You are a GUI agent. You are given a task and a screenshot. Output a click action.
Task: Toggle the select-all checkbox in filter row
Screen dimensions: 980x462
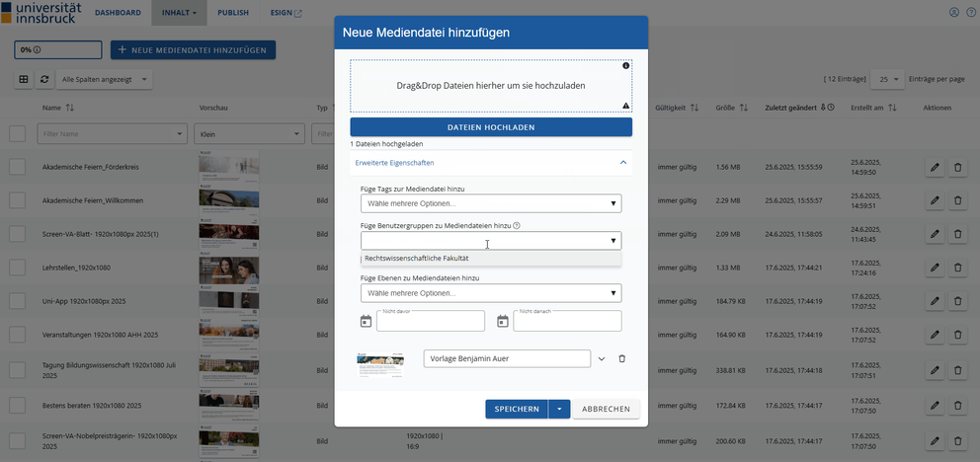(x=17, y=133)
